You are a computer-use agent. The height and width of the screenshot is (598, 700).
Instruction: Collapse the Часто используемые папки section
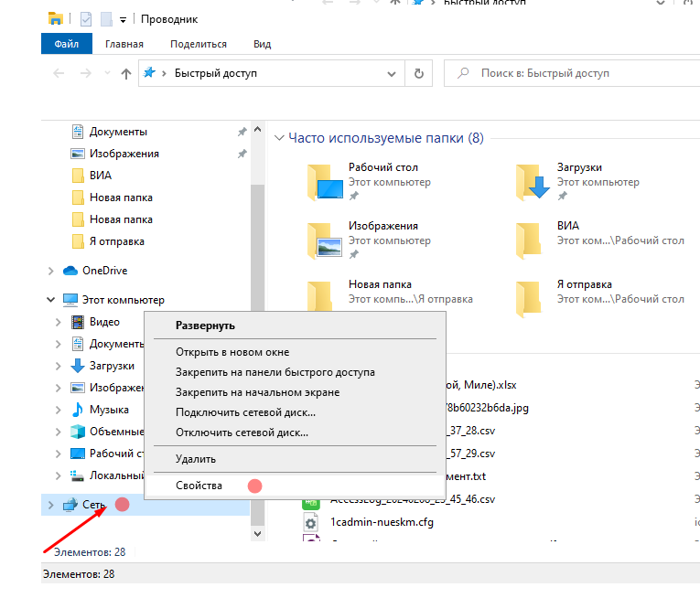point(279,138)
